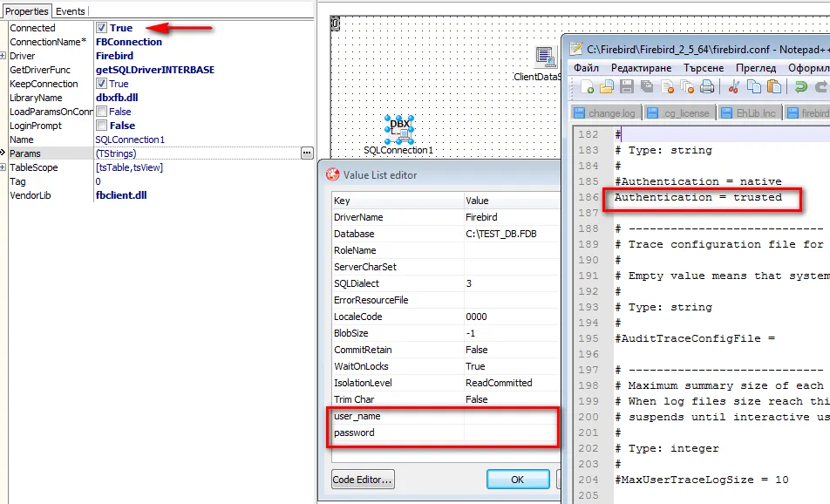Open the EhLib.Inc tab in Notepad++
The image size is (830, 504).
coord(751,112)
